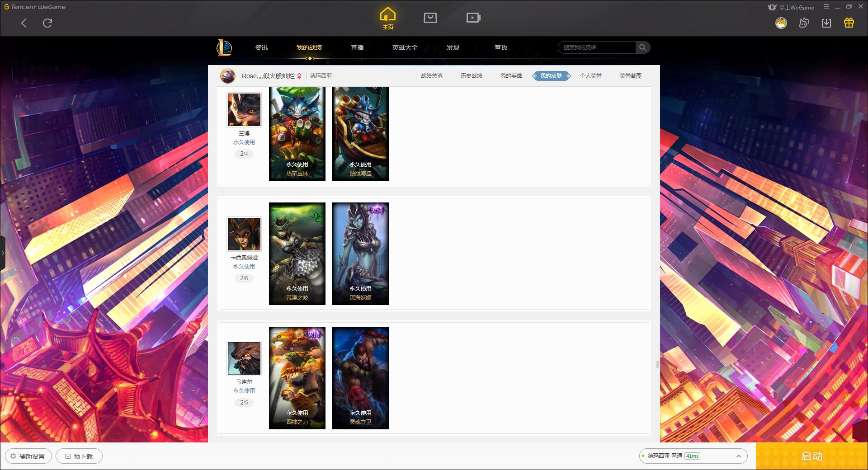The image size is (868, 470).
Task: Select the 我的皮肤 sub-tab
Action: tap(551, 76)
